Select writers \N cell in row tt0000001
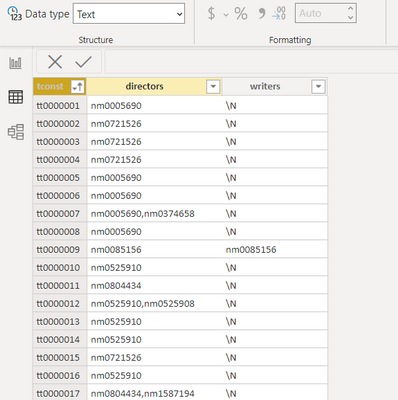The width and height of the screenshot is (398, 400). [x=275, y=106]
